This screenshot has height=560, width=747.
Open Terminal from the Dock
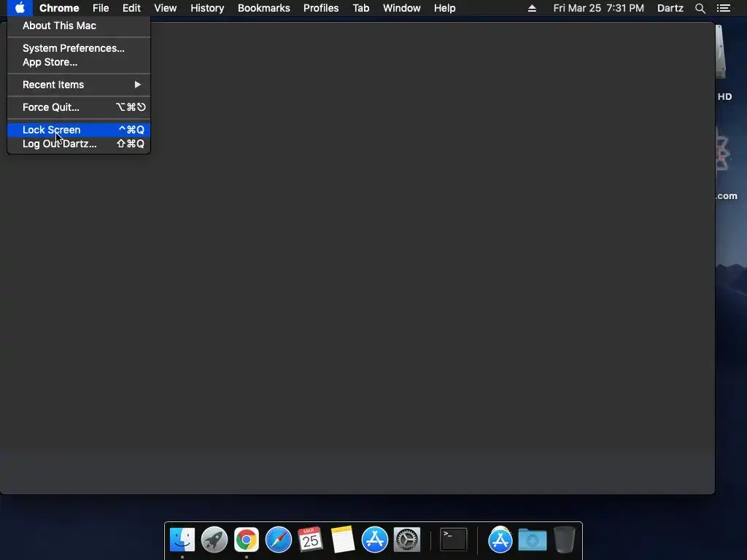coord(453,540)
